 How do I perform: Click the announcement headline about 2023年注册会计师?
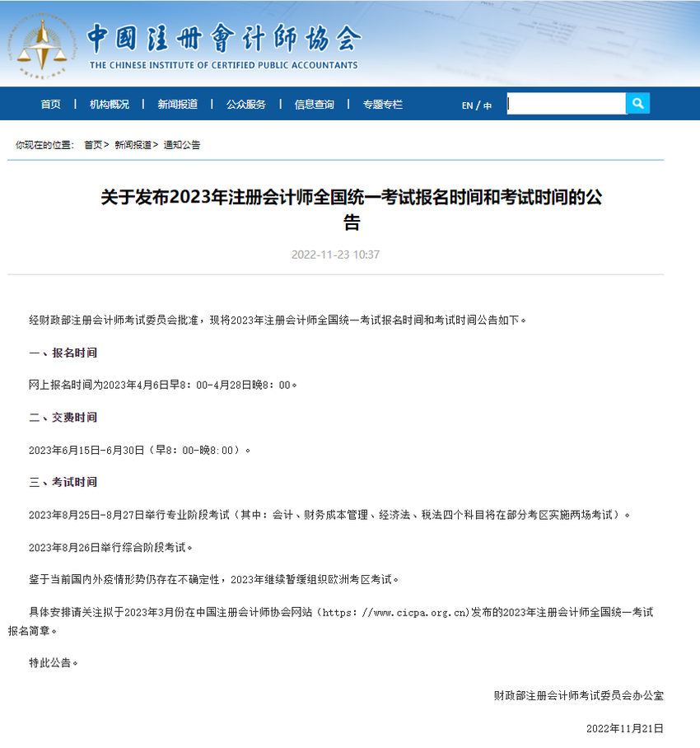click(352, 209)
